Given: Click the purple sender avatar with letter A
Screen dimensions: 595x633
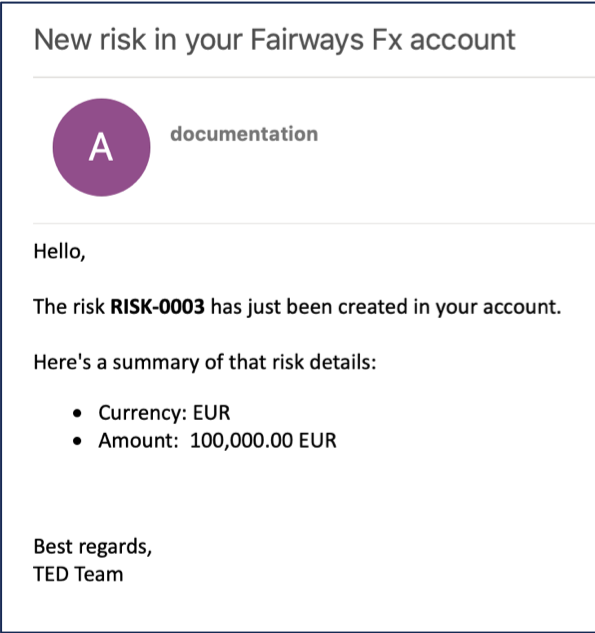Looking at the screenshot, I should point(101,147).
